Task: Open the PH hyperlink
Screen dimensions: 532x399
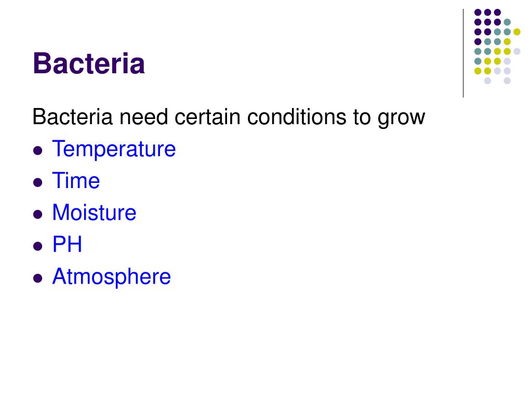Action: click(x=67, y=244)
